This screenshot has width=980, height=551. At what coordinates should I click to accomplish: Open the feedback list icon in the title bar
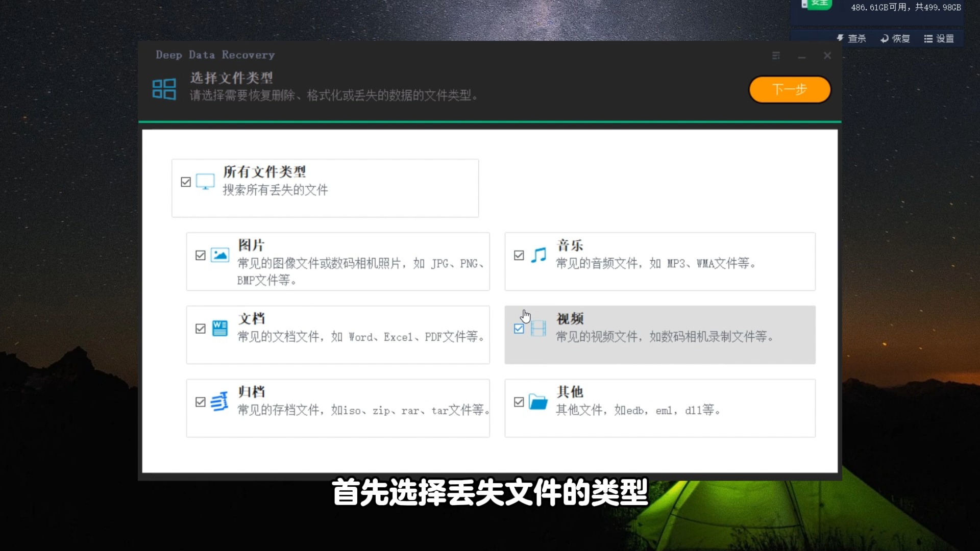[776, 56]
